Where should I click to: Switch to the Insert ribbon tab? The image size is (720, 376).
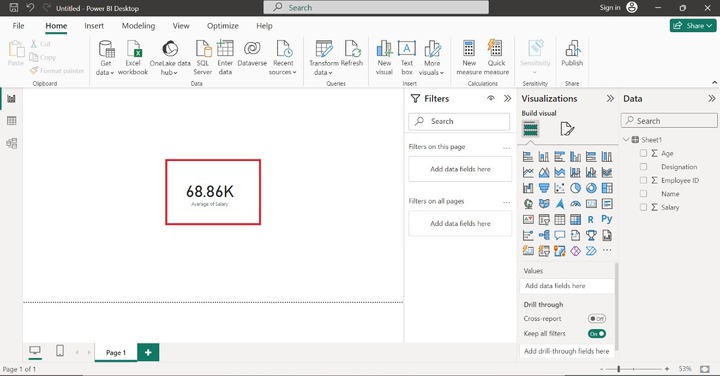click(94, 26)
